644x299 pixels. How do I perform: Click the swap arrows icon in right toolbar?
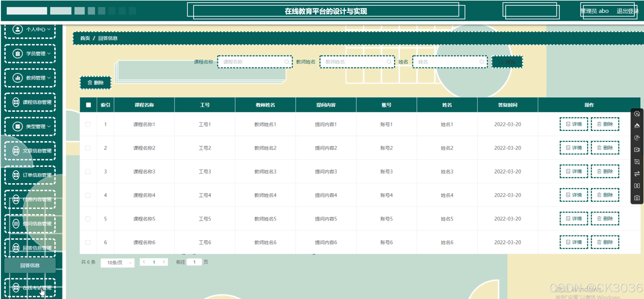637,174
